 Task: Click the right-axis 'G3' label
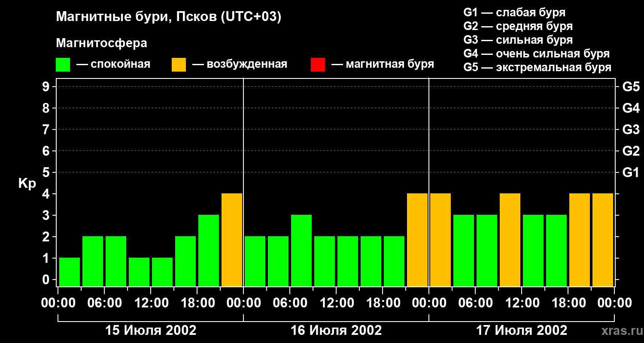631,129
